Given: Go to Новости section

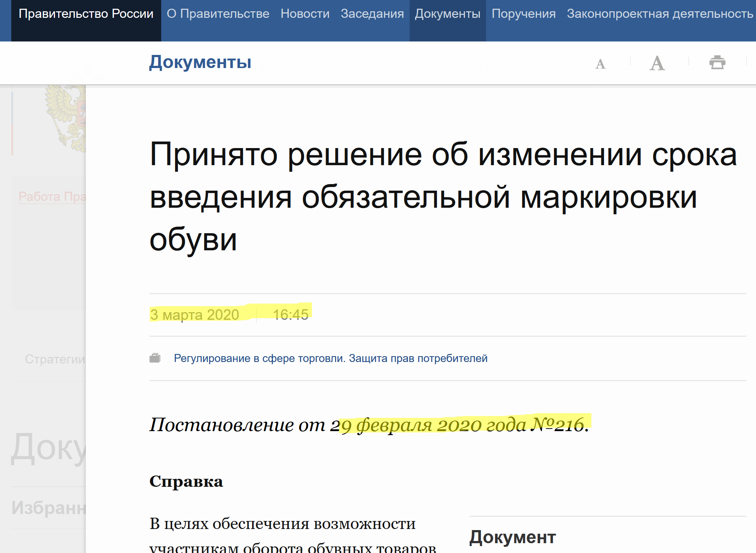Looking at the screenshot, I should [x=305, y=14].
